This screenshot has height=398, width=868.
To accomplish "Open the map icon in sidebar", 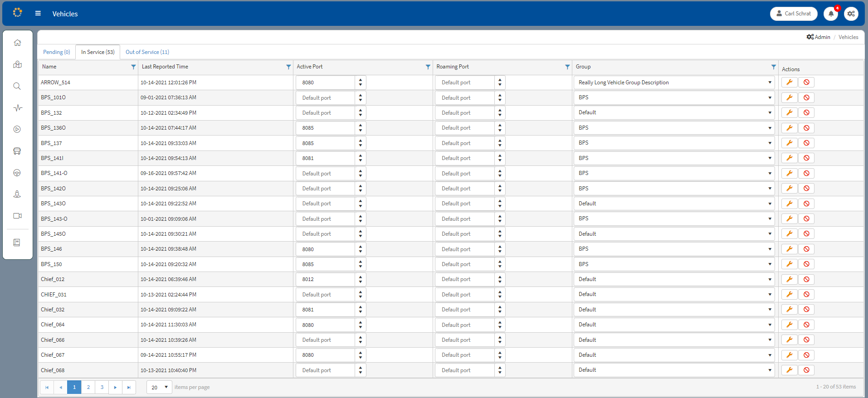I will 17,64.
